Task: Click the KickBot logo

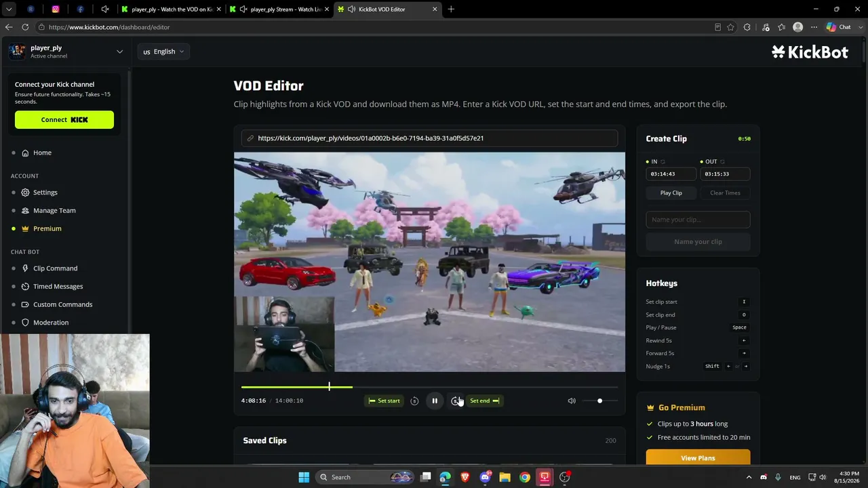Action: [x=810, y=52]
